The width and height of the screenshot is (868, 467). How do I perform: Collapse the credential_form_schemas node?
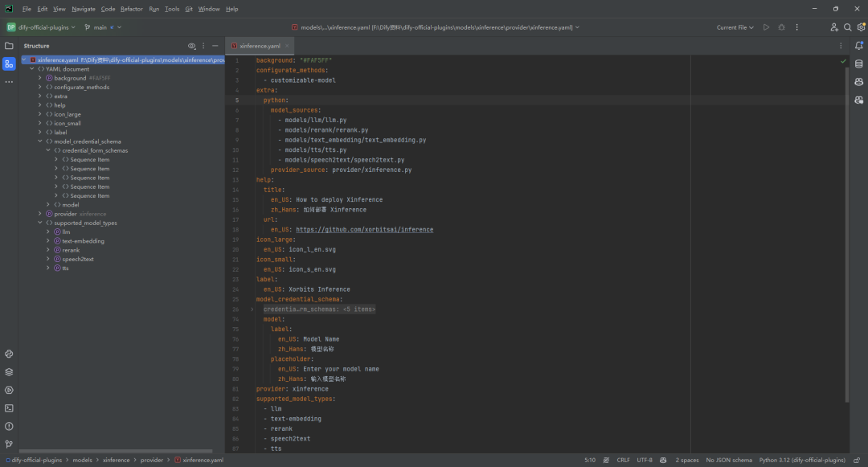click(48, 150)
